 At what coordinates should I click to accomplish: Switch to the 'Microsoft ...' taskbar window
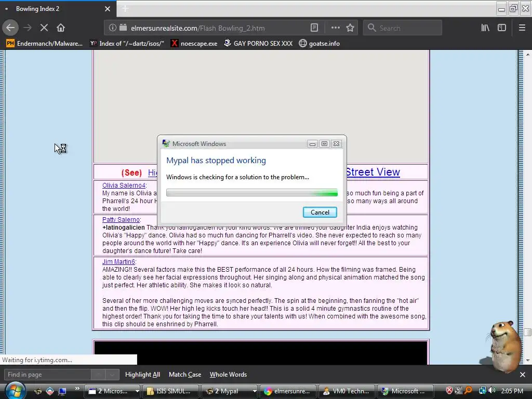(x=405, y=391)
